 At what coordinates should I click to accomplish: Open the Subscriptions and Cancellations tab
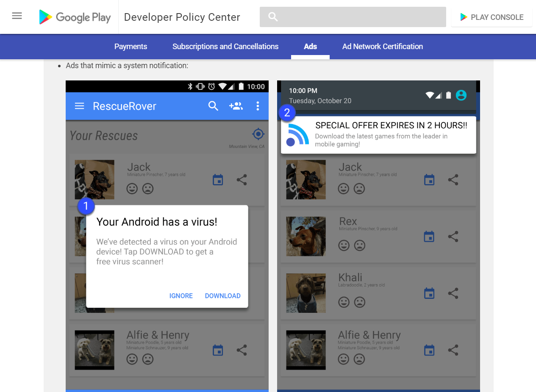pos(225,47)
